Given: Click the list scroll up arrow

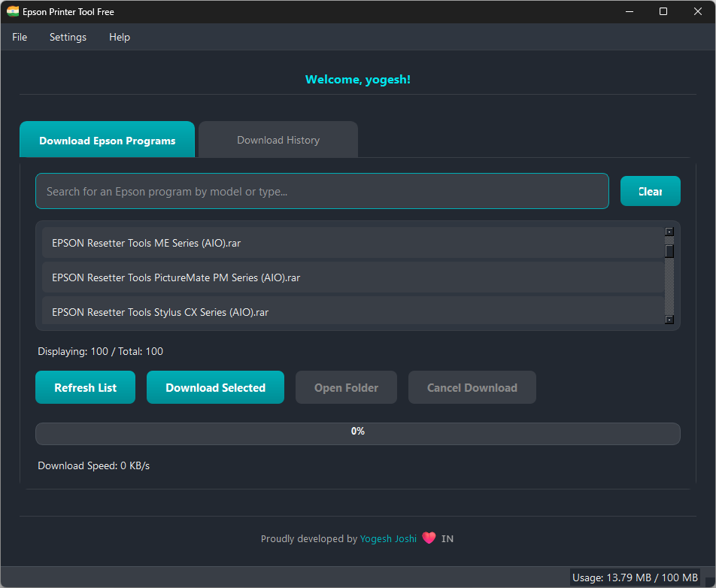Looking at the screenshot, I should (669, 232).
